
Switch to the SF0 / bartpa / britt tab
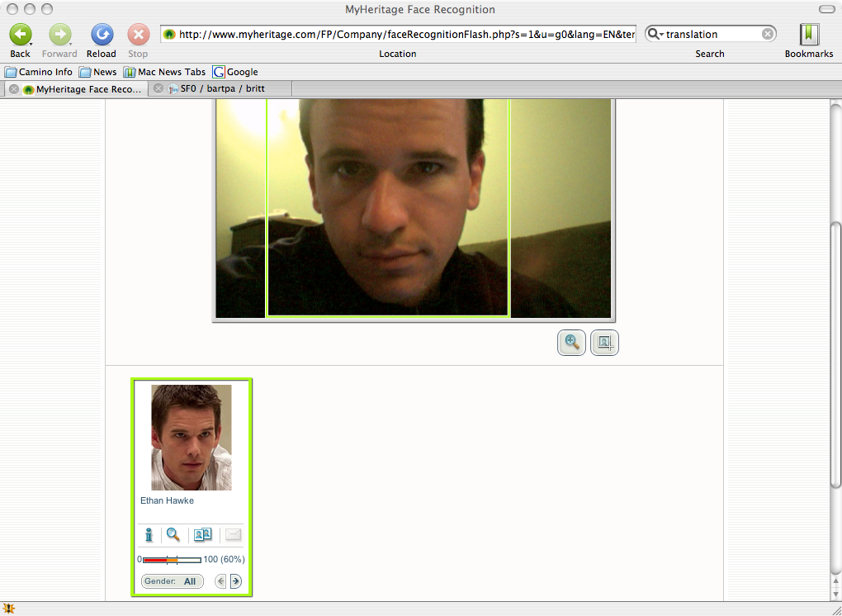[x=222, y=89]
